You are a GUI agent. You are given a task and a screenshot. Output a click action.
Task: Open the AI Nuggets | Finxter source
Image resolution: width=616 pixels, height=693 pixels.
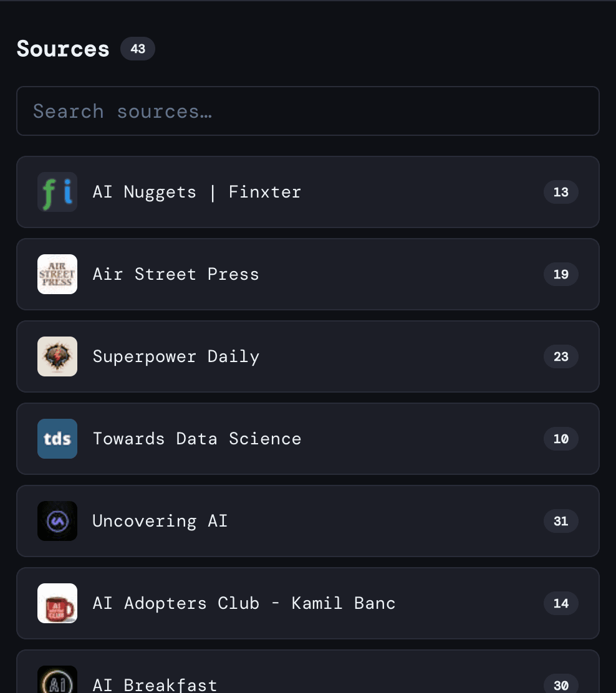tap(196, 192)
